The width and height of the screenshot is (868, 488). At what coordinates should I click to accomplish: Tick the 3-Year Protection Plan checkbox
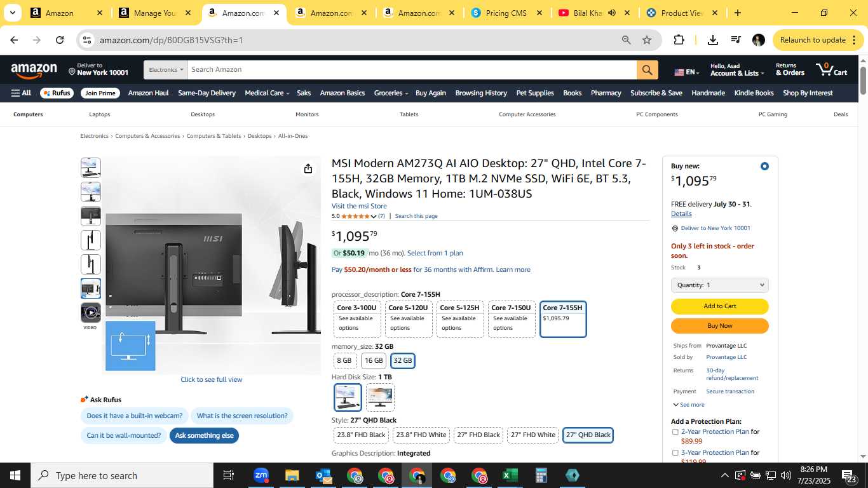click(x=675, y=453)
